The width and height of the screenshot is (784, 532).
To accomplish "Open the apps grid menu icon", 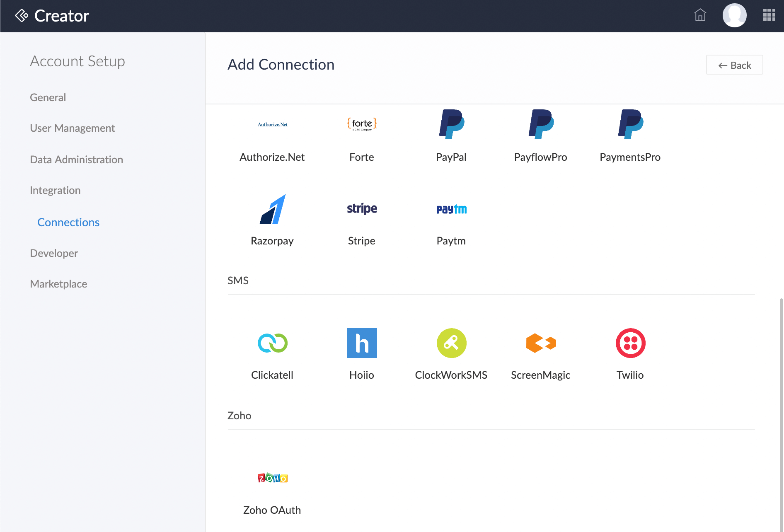I will click(769, 15).
